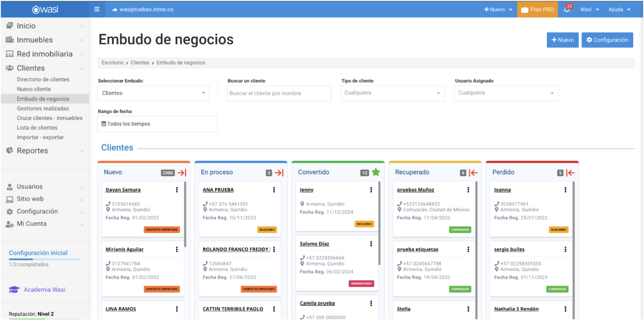The width and height of the screenshot is (644, 322).
Task: Open the notifications bell icon
Action: pos(566,10)
